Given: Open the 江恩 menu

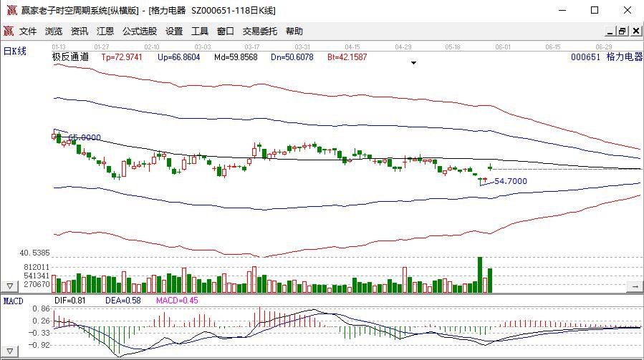Looking at the screenshot, I should (105, 31).
